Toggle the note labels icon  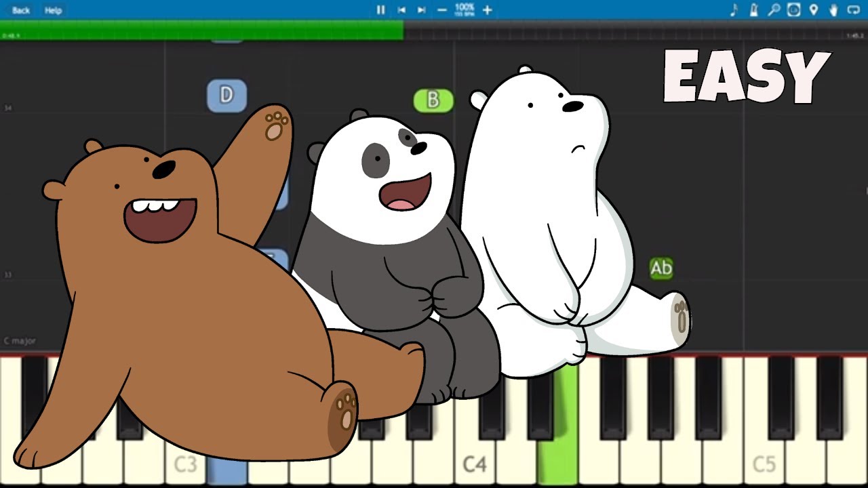(x=793, y=10)
